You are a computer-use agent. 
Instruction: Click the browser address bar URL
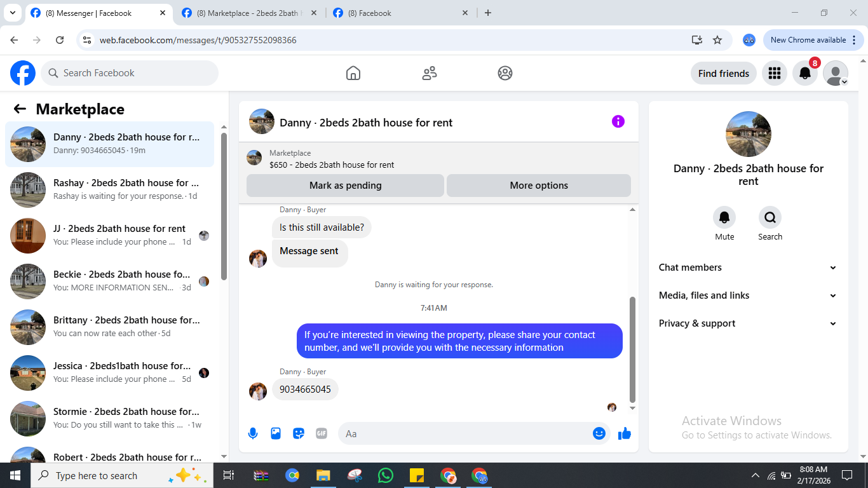click(198, 40)
